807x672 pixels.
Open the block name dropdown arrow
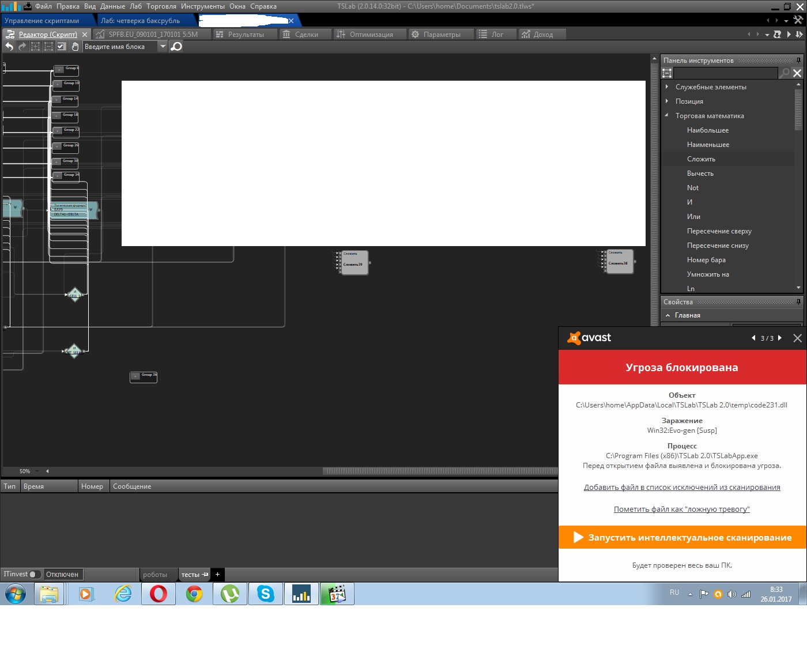(x=163, y=47)
